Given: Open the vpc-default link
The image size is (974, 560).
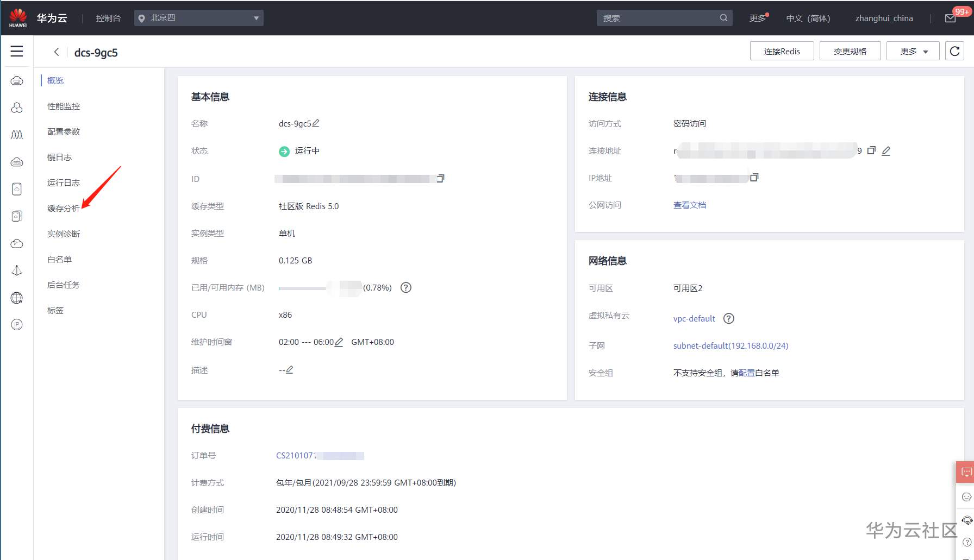Looking at the screenshot, I should [x=694, y=319].
